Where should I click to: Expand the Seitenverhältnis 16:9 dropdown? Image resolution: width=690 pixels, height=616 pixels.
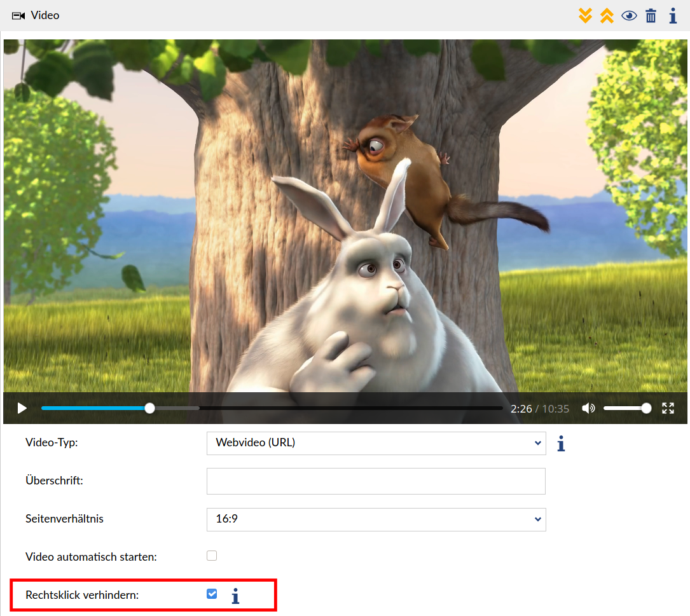click(x=376, y=519)
